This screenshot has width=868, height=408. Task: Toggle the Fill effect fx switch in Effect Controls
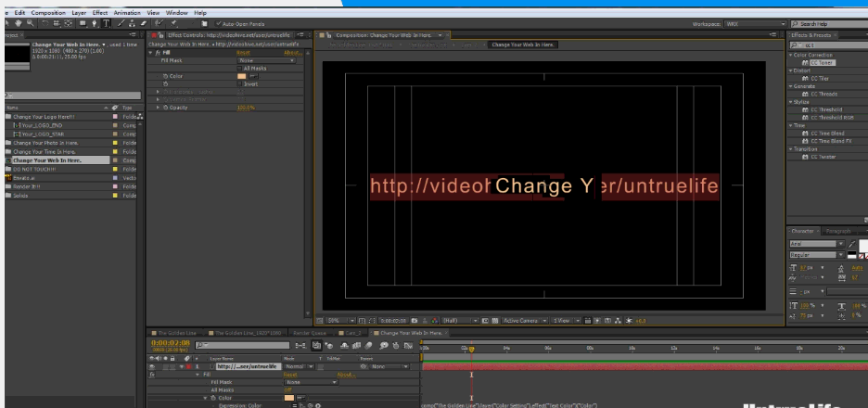pyautogui.click(x=158, y=53)
